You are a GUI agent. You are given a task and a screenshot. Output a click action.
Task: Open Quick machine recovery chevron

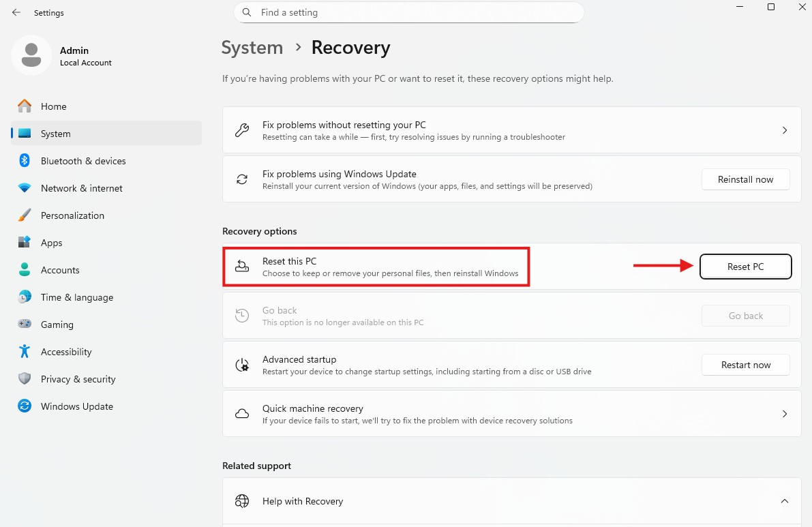tap(785, 414)
